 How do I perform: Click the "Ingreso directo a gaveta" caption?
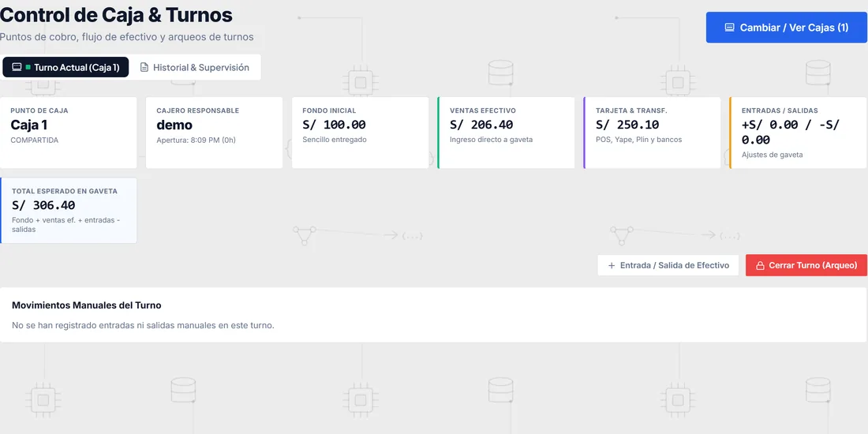click(491, 140)
